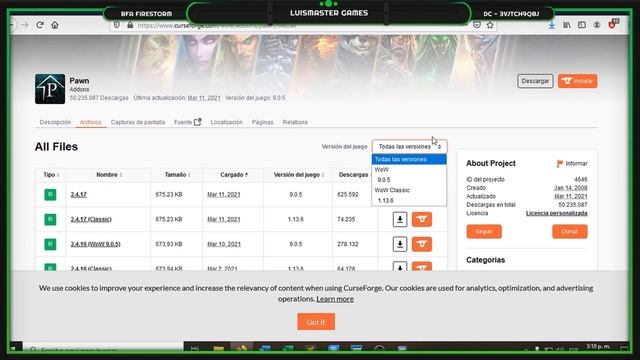Click the orange Instalar button
640x360 pixels.
click(578, 81)
